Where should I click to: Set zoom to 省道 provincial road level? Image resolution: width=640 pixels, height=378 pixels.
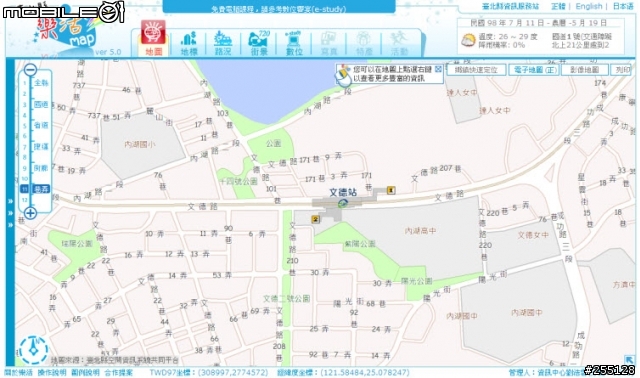point(41,125)
